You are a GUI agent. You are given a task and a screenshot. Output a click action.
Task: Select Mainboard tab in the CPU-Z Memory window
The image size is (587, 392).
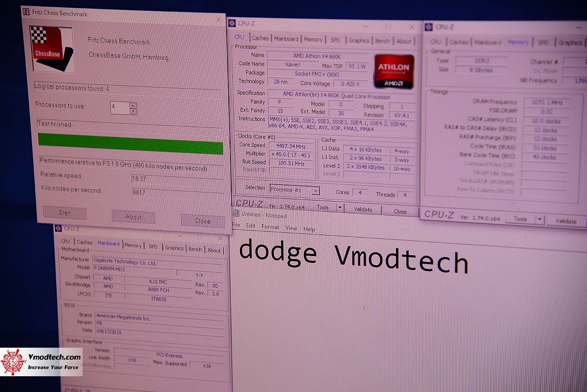point(488,42)
